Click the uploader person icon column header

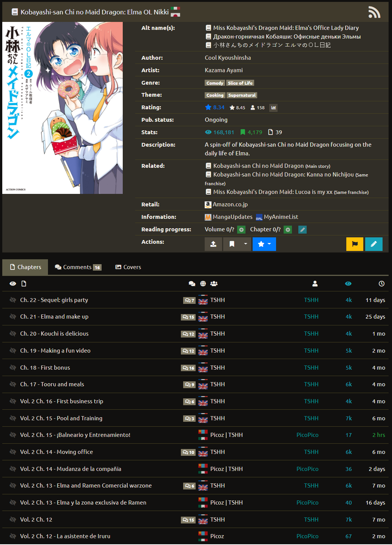(x=315, y=284)
